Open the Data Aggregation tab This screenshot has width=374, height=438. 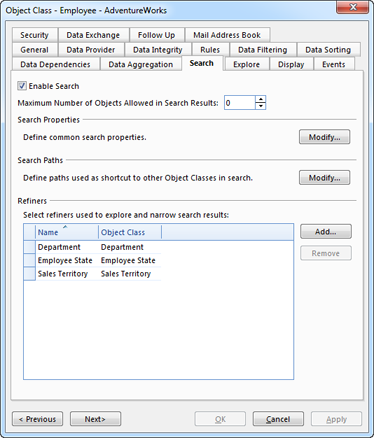point(141,64)
